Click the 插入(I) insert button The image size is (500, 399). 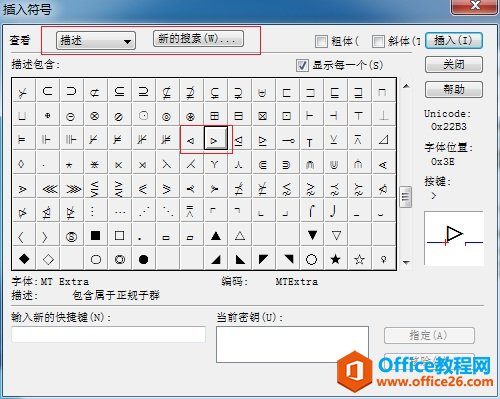tap(454, 41)
